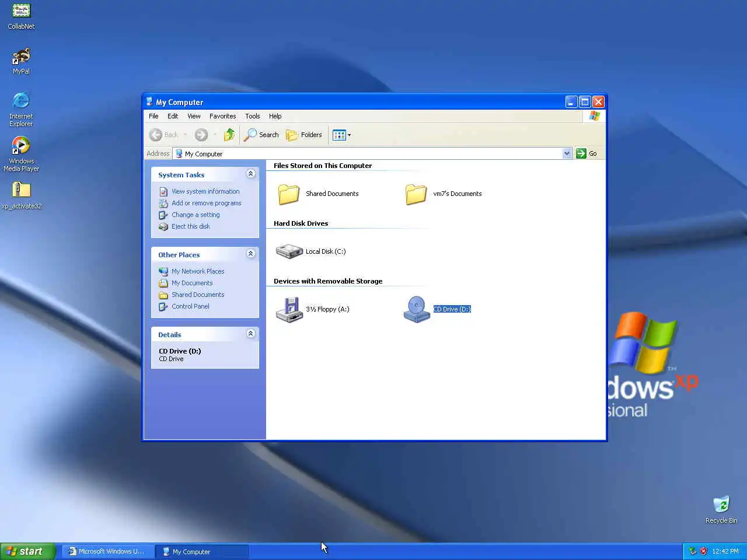Screen dimensions: 747x560
Task: Click the 12:42 PM system clock
Action: pyautogui.click(x=725, y=551)
